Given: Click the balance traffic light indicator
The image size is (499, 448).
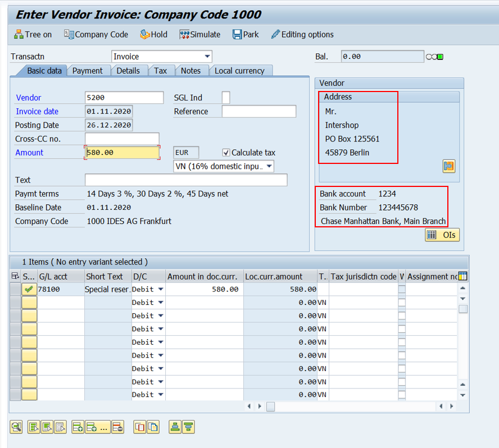Looking at the screenshot, I should (x=435, y=57).
